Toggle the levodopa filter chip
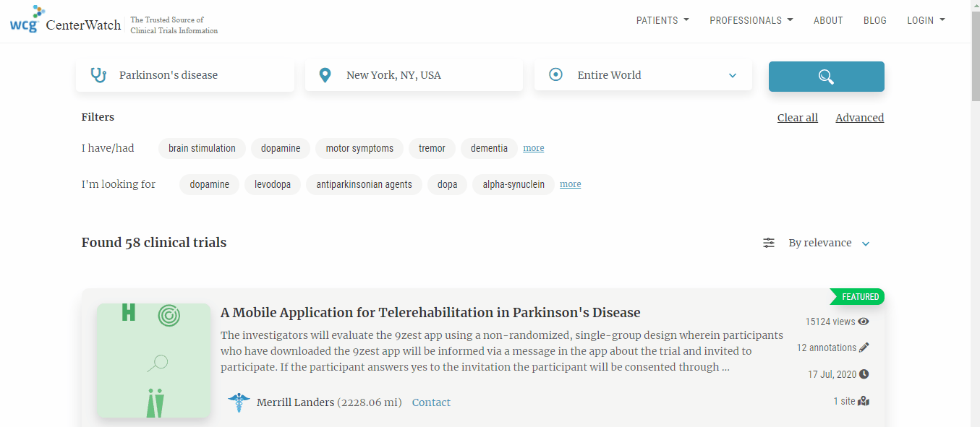This screenshot has width=980, height=427. (273, 184)
